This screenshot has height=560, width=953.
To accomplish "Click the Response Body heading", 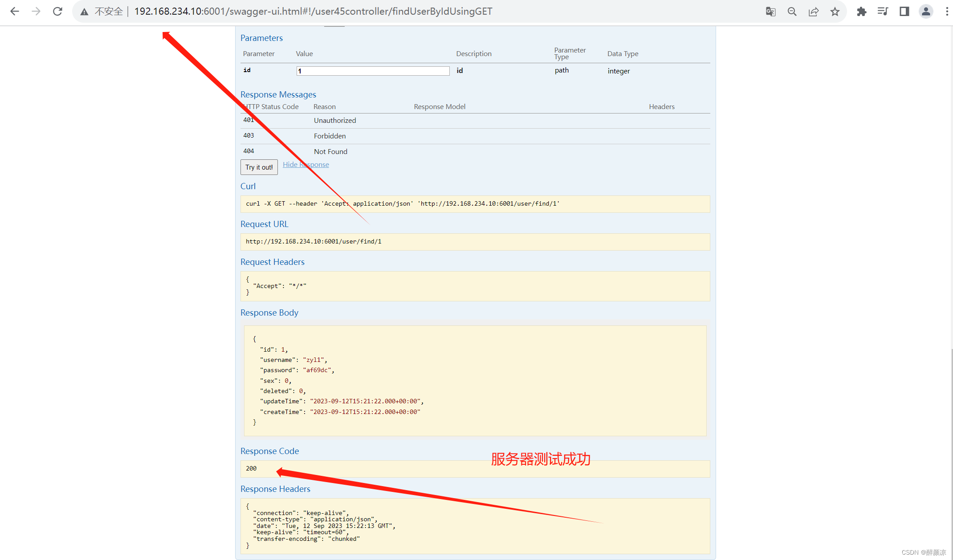I will (x=269, y=313).
